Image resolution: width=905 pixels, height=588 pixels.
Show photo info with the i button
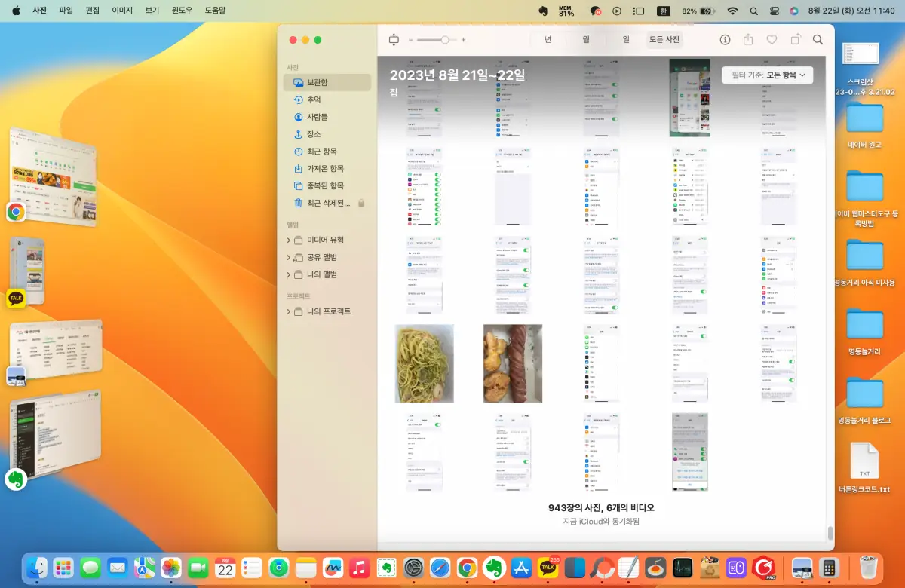725,40
